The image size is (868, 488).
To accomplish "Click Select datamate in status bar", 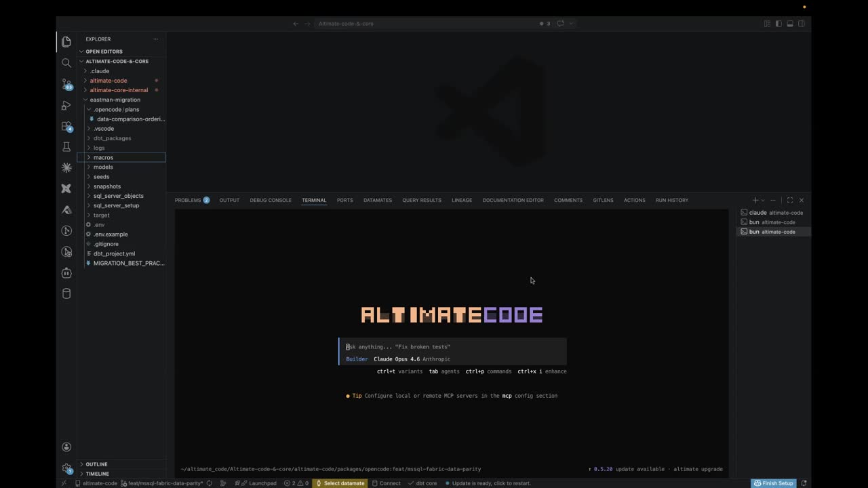I will coord(340,483).
